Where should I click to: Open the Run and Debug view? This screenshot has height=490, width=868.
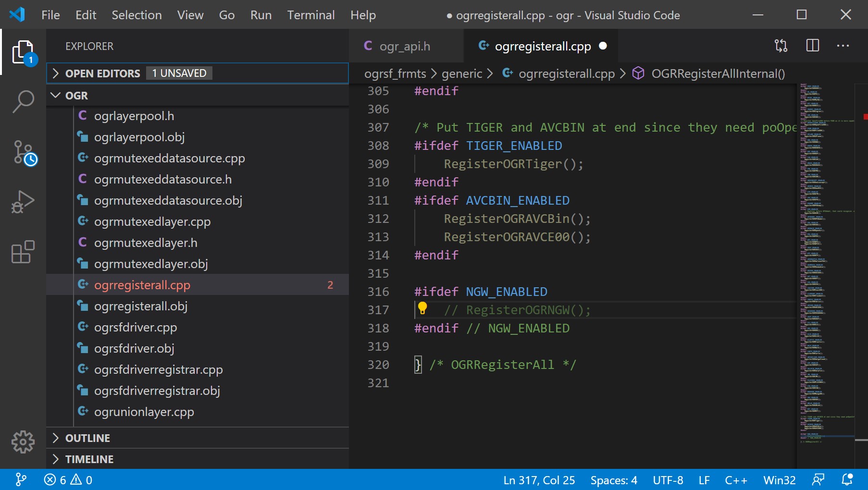[23, 202]
